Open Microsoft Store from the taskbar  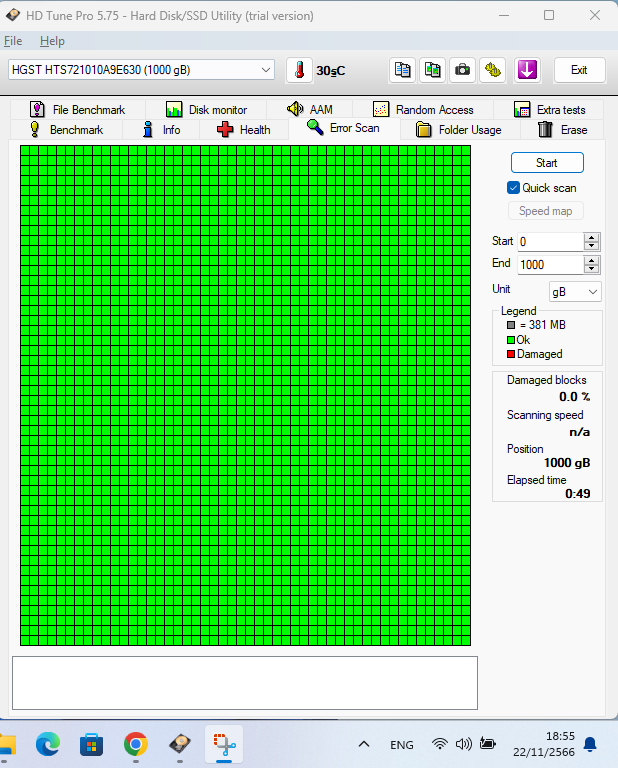click(x=92, y=744)
